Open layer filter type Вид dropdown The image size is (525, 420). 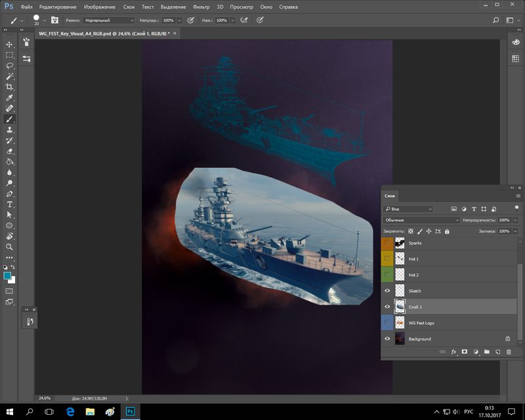click(408, 209)
